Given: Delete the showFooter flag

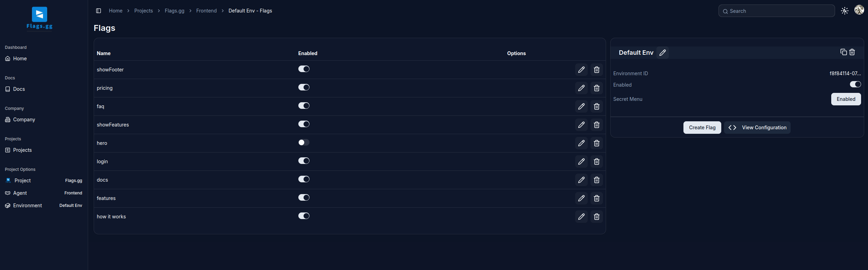Looking at the screenshot, I should [x=597, y=70].
